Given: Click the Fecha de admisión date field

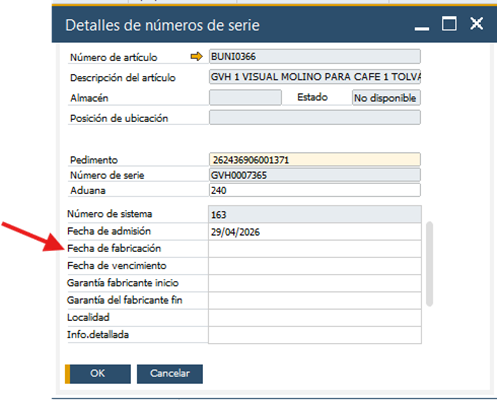Looking at the screenshot, I should pos(315,232).
